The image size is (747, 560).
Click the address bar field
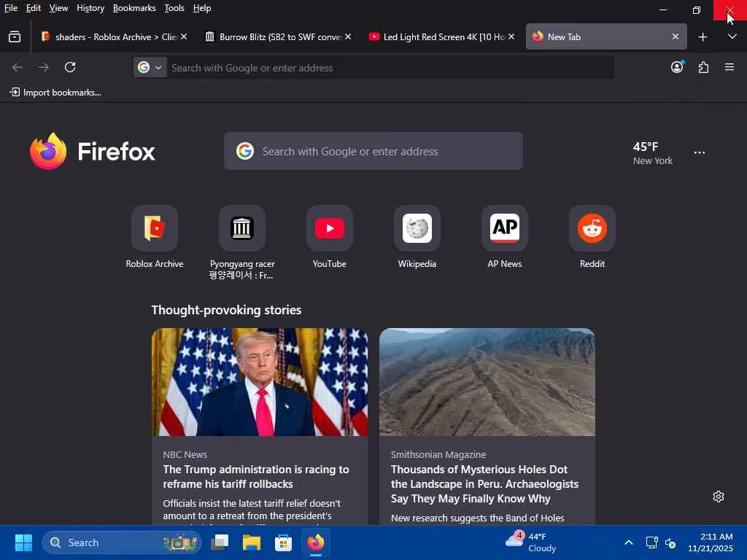[391, 68]
